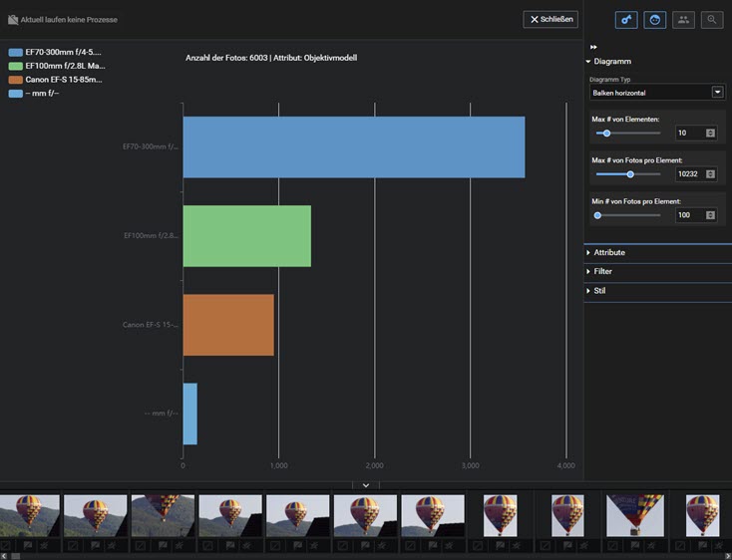The height and width of the screenshot is (560, 732).
Task: Click orange legend swatch for Canon EF-S 15-85m
Action: [15, 80]
